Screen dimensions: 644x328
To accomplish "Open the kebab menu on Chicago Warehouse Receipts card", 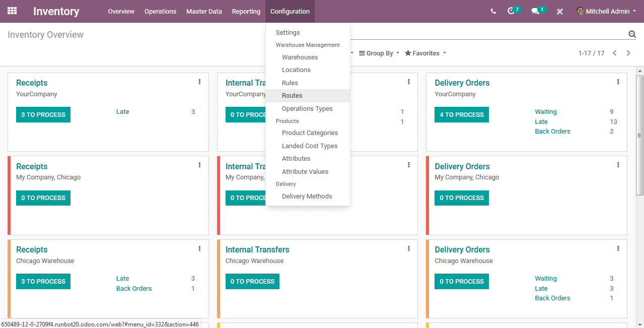I will (199, 248).
